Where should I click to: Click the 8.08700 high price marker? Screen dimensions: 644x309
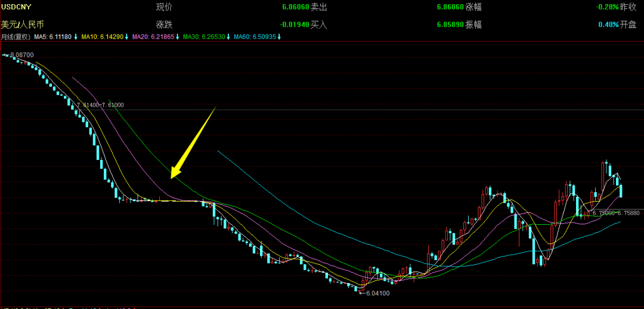pyautogui.click(x=22, y=55)
